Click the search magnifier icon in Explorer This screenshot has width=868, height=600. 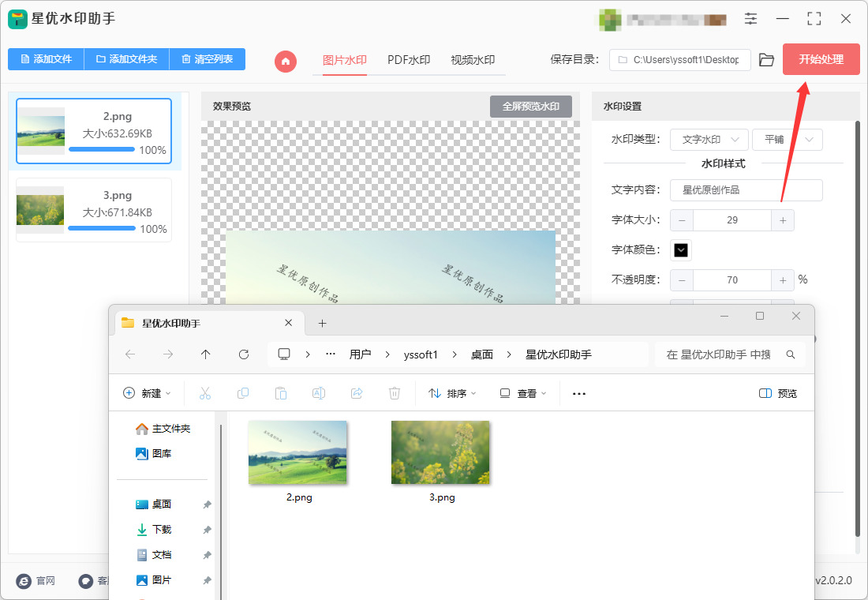[x=791, y=354]
